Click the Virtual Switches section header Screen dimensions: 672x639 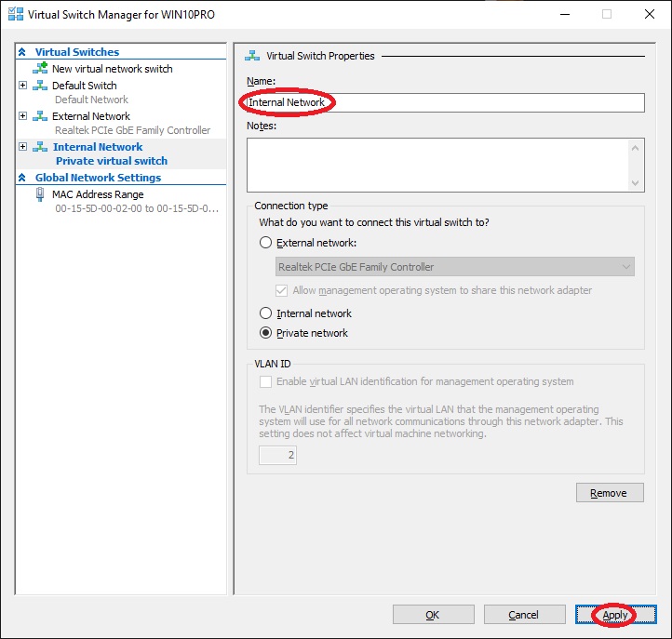point(77,52)
